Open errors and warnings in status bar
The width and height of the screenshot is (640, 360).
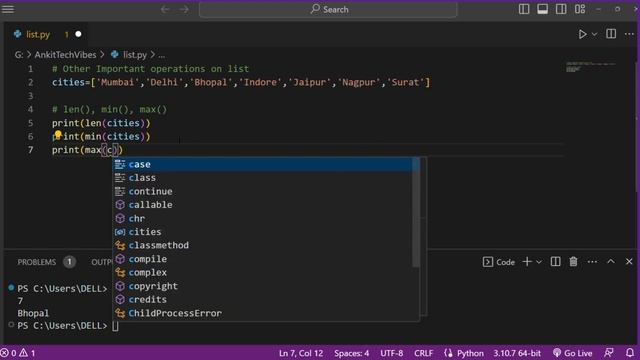pos(18,353)
